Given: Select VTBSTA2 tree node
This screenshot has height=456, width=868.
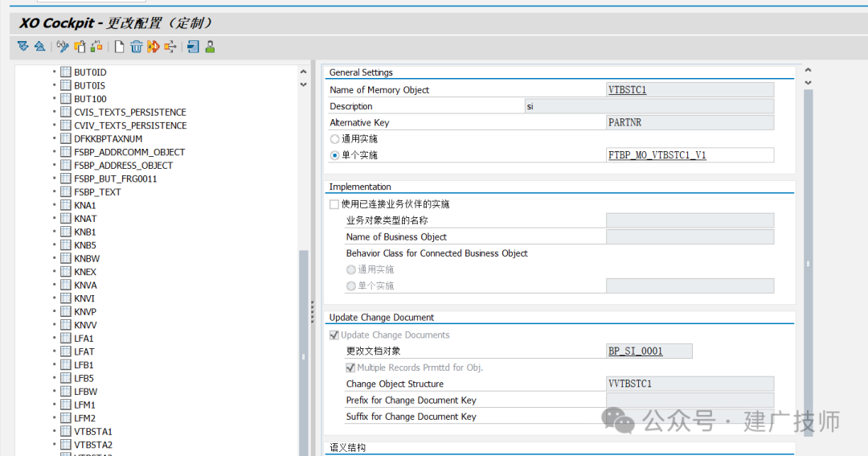Looking at the screenshot, I should tap(93, 445).
